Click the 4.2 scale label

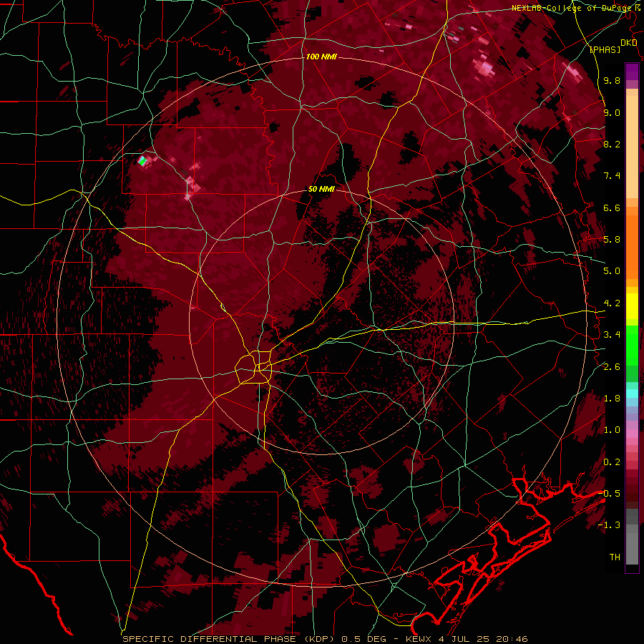pyautogui.click(x=612, y=303)
